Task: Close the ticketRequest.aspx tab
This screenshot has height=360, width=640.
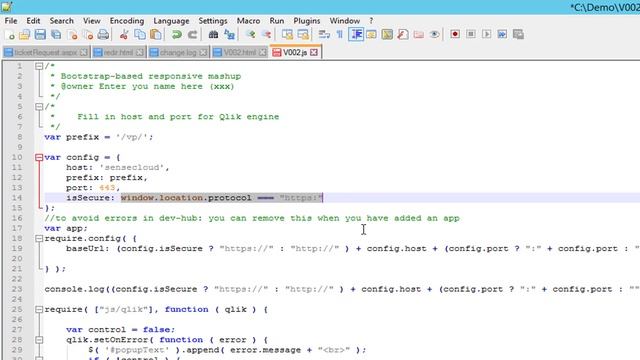Action: 84,52
